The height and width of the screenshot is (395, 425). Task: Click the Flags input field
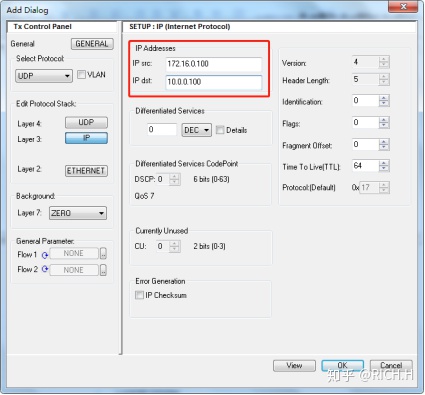(x=366, y=123)
